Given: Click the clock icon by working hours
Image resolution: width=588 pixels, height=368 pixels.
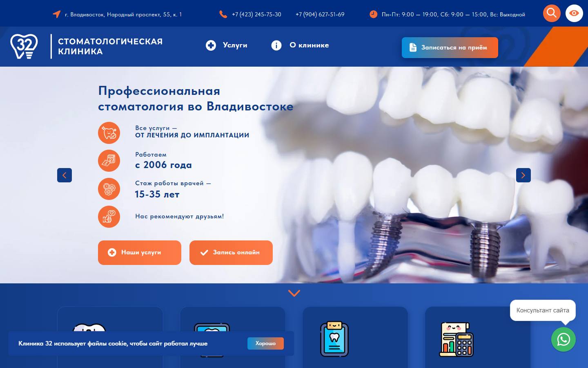Looking at the screenshot, I should coord(373,14).
